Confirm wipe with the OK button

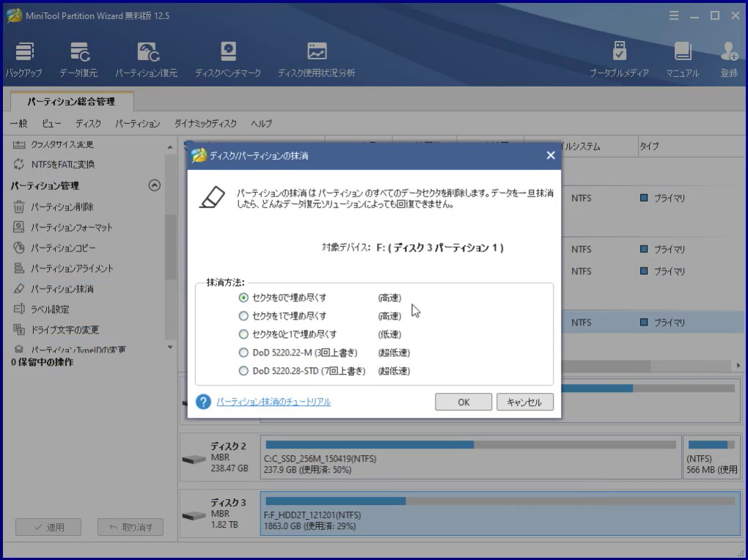click(463, 402)
